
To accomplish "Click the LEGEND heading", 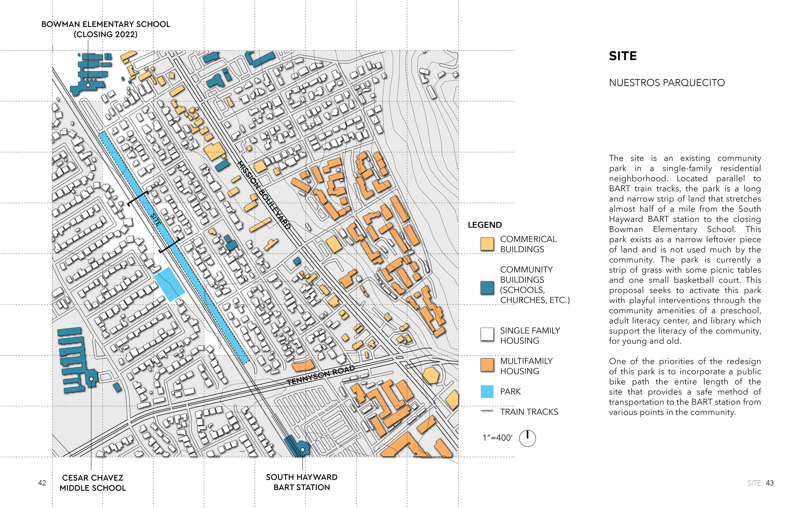I will pos(485,225).
